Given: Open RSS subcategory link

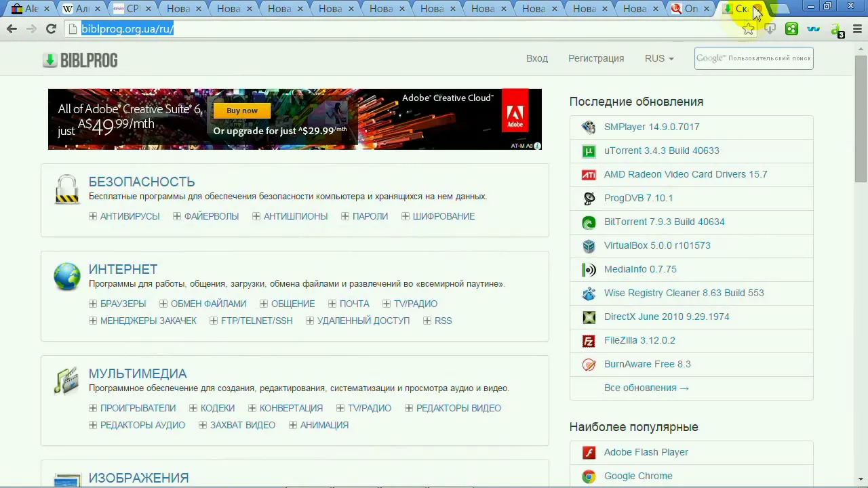Looking at the screenshot, I should coord(443,321).
